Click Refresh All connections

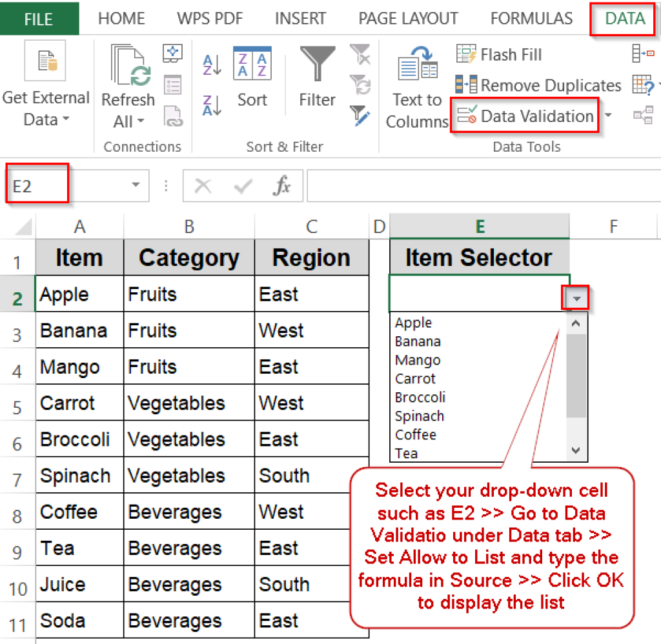[x=127, y=84]
